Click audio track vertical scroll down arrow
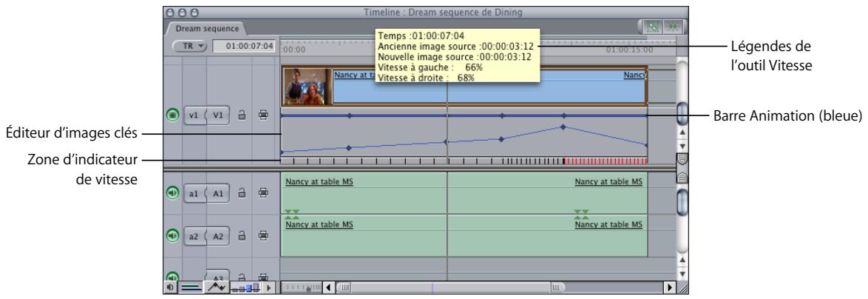 pos(682,274)
